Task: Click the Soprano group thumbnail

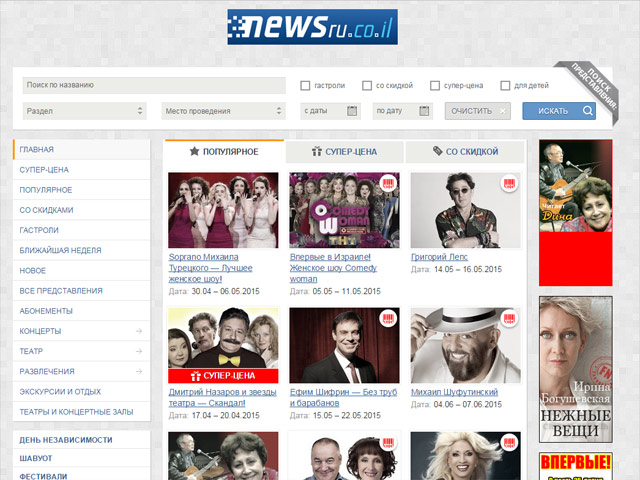Action: [x=223, y=210]
